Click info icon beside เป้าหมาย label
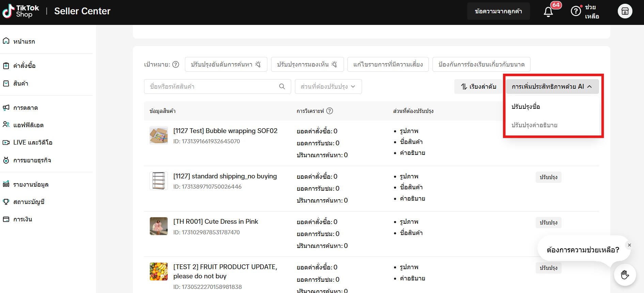This screenshot has width=644, height=293. (176, 64)
